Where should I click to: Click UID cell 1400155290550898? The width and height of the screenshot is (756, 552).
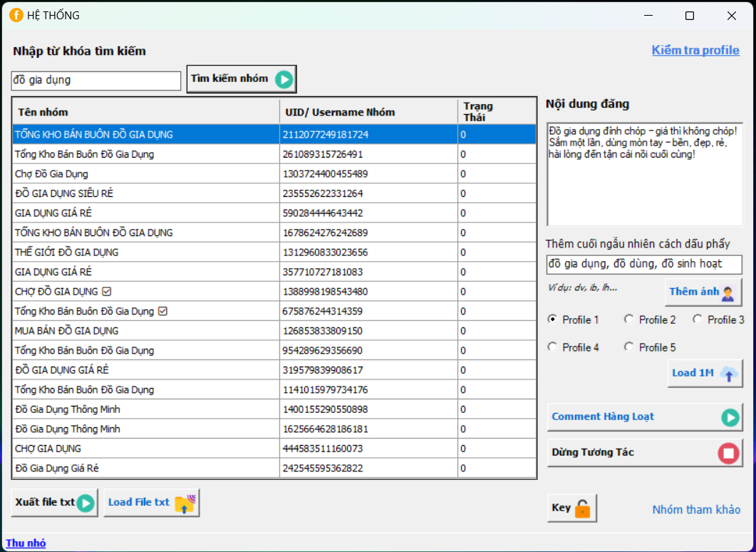tap(369, 409)
